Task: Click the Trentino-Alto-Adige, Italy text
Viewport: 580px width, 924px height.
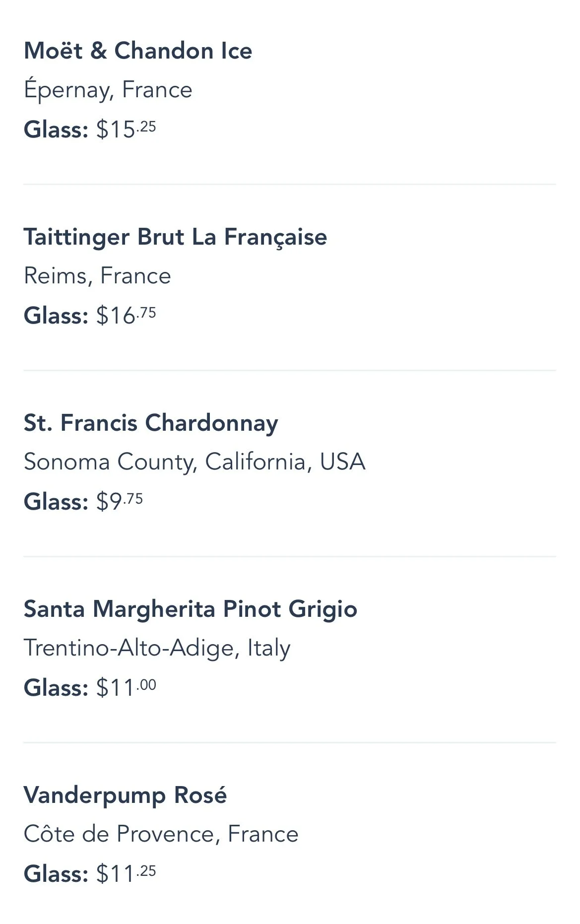Action: [x=157, y=648]
